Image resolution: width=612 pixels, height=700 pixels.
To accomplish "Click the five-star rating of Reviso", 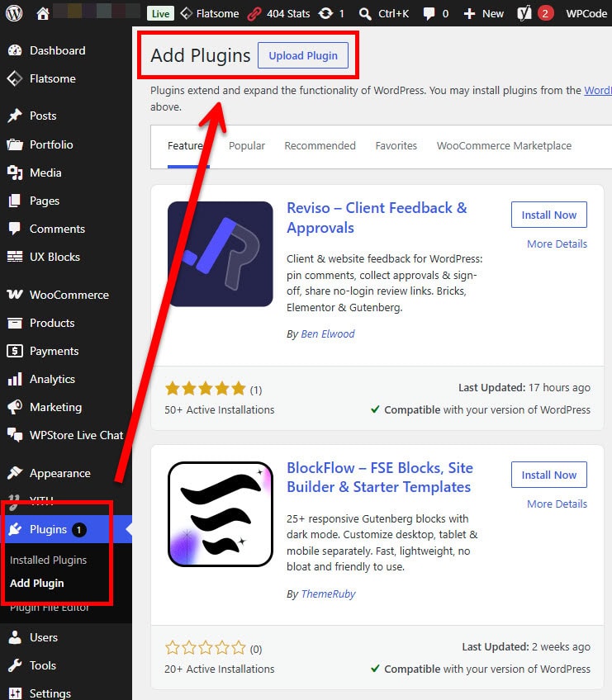I will tap(206, 389).
